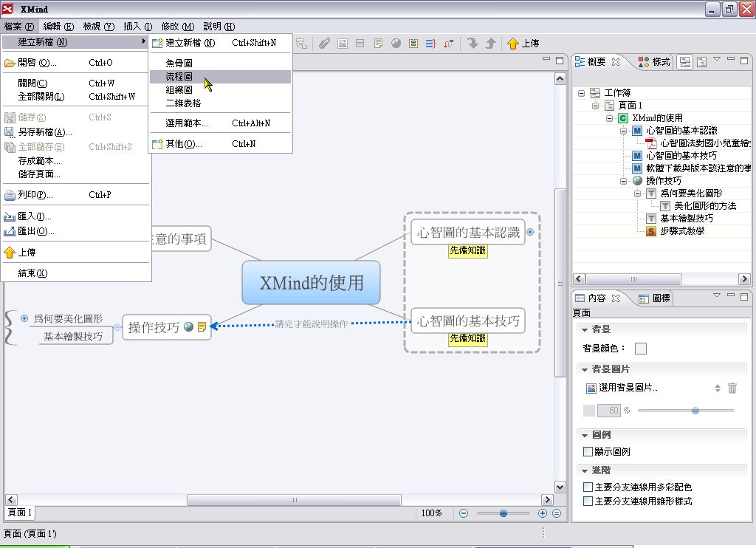Viewport: 756px width, 548px height.
Task: Collapse the 背景圖片 section
Action: pos(585,369)
